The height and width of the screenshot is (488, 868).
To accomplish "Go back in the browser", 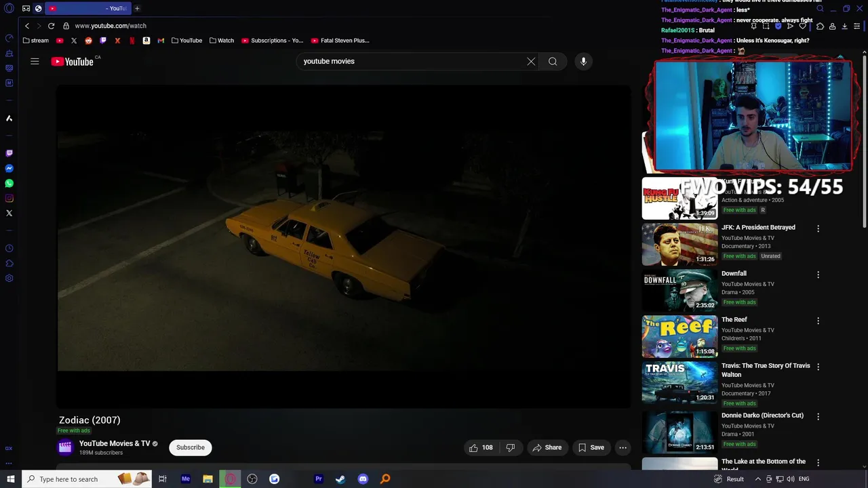I will pyautogui.click(x=27, y=26).
